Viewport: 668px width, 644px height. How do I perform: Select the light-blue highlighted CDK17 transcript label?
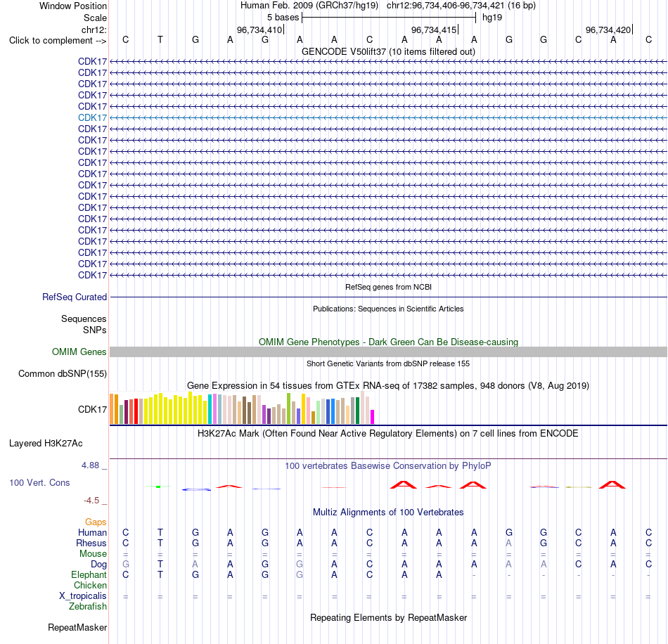[92, 117]
